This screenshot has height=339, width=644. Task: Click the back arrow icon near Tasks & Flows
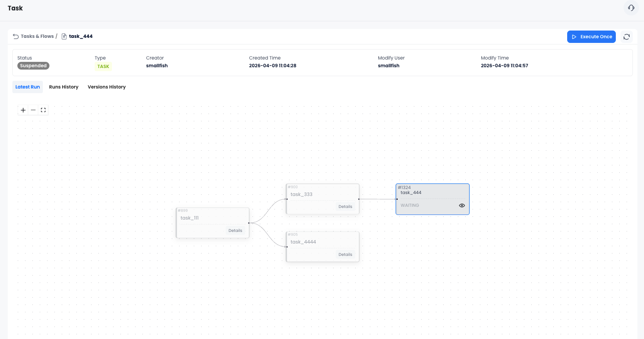coord(16,36)
